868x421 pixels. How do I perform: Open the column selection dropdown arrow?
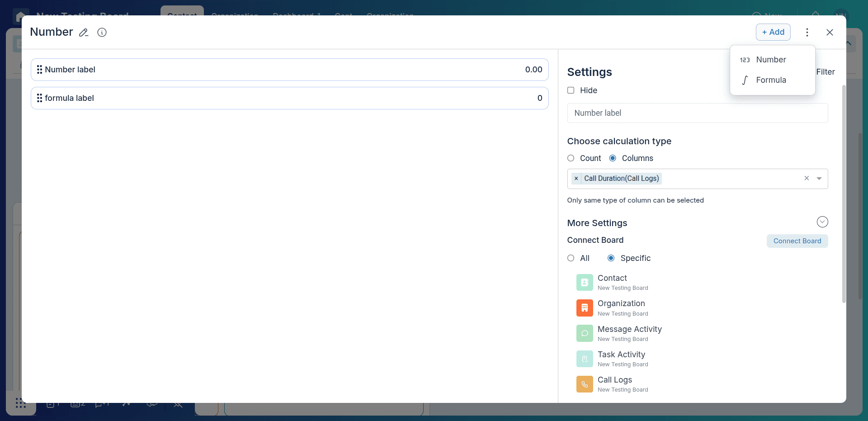[820, 179]
